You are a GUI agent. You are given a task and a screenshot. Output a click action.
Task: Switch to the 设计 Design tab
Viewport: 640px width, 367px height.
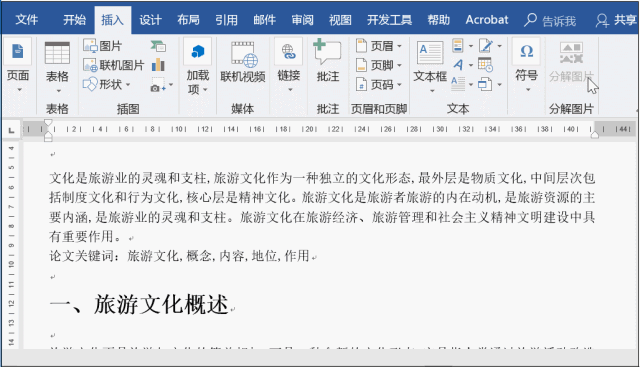pyautogui.click(x=151, y=20)
